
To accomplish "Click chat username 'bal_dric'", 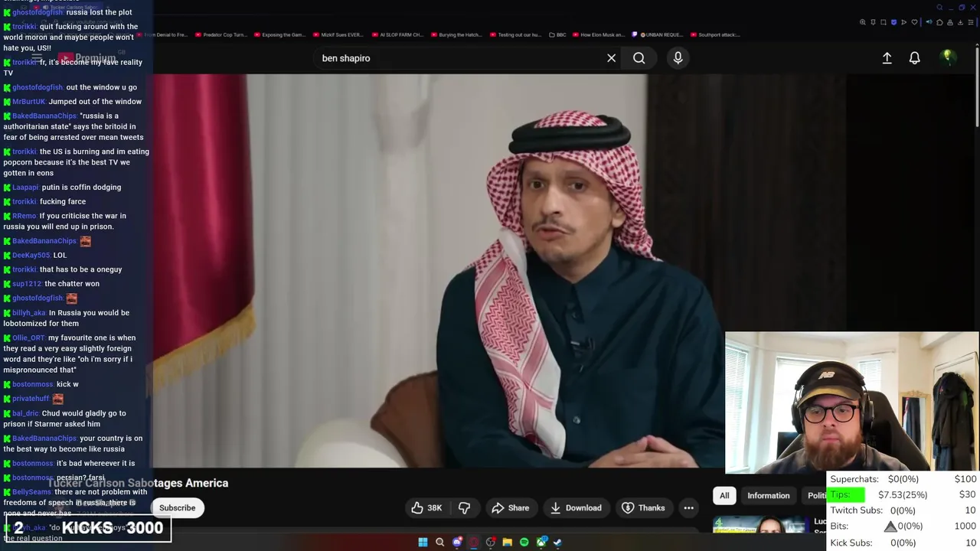I will 25,413.
